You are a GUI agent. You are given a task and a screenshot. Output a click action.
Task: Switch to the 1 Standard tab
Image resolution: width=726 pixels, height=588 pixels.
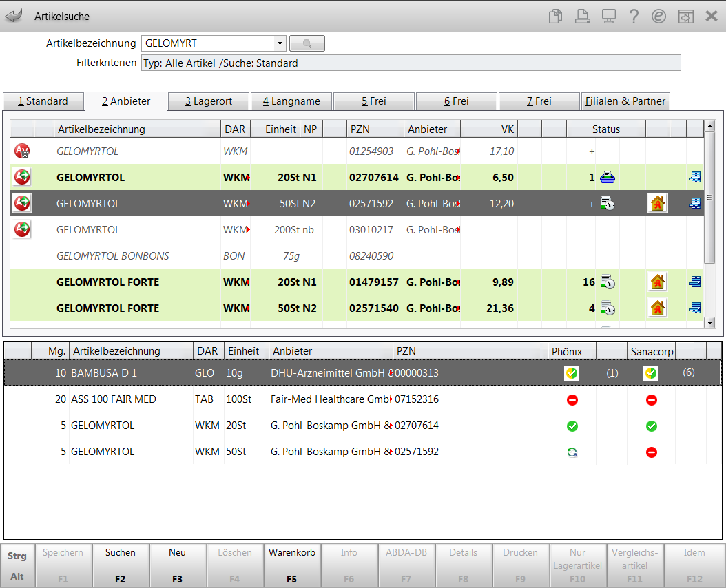[x=43, y=101]
